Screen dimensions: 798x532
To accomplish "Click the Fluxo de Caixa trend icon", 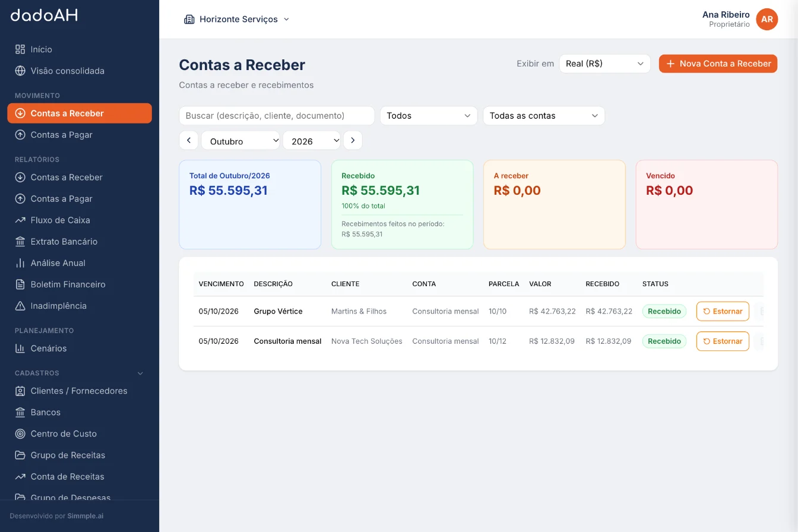I will pos(20,220).
